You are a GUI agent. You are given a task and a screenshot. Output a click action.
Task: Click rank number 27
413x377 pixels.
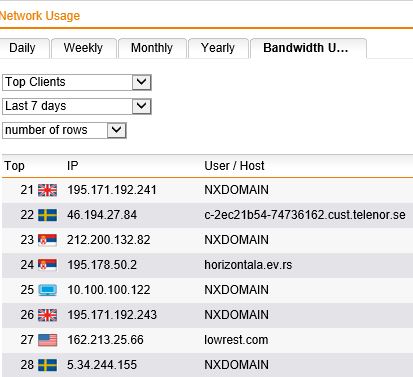[27, 340]
